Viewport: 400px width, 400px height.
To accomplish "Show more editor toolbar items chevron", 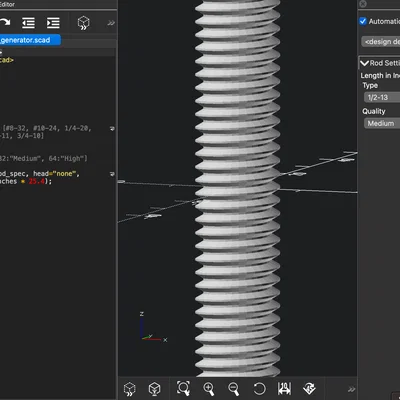I will [x=111, y=23].
